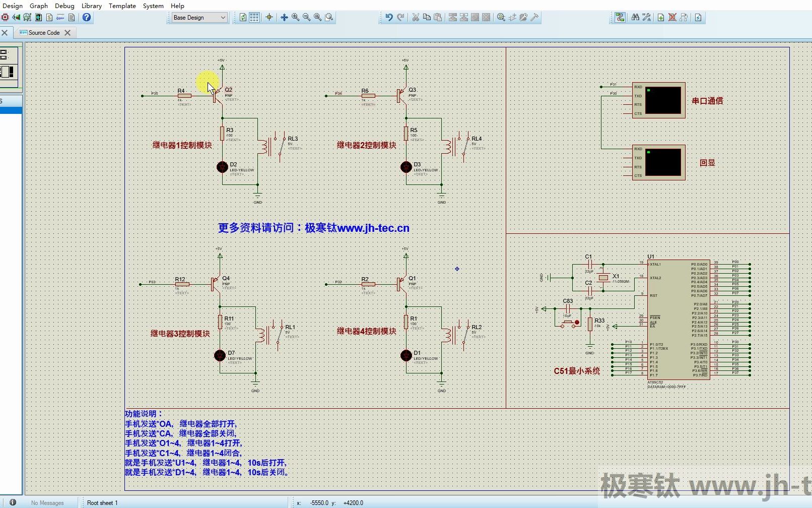Select the Zoom Out tool
Viewport: 812px width, 508px height.
pyautogui.click(x=308, y=17)
